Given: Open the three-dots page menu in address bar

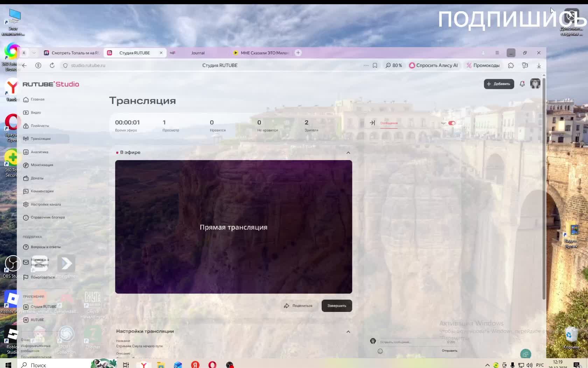Looking at the screenshot, I should click(x=366, y=66).
